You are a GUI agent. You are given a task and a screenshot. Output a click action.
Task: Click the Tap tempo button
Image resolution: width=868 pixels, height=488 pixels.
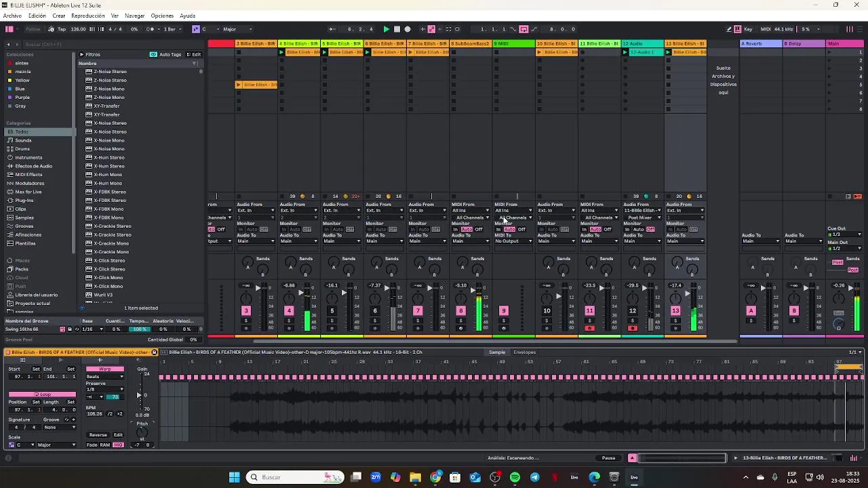62,29
